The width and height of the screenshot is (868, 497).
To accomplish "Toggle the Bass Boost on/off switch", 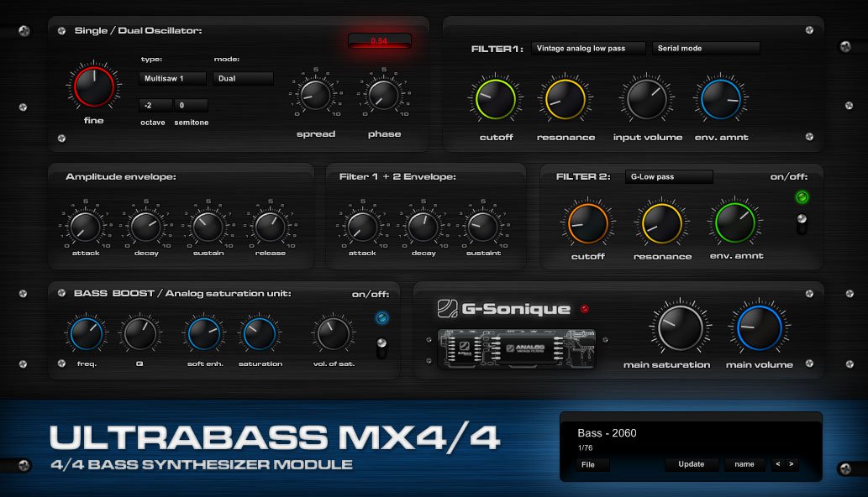I will pyautogui.click(x=382, y=346).
